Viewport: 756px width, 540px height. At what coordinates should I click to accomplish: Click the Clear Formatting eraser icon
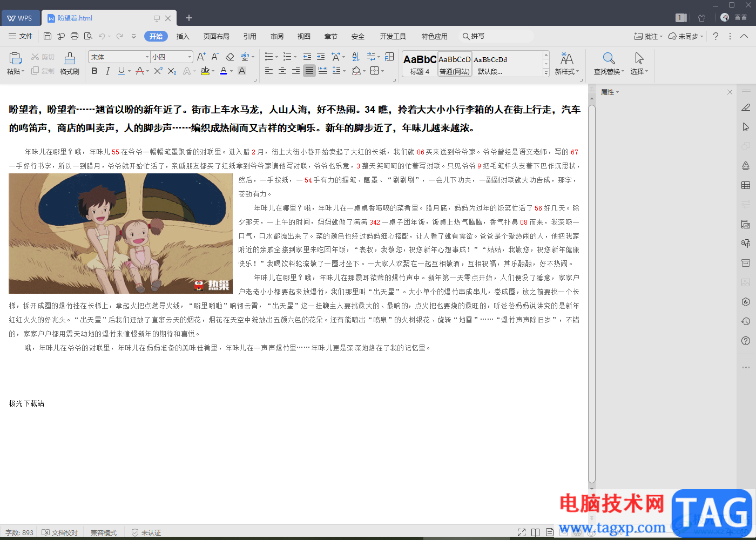click(x=230, y=57)
